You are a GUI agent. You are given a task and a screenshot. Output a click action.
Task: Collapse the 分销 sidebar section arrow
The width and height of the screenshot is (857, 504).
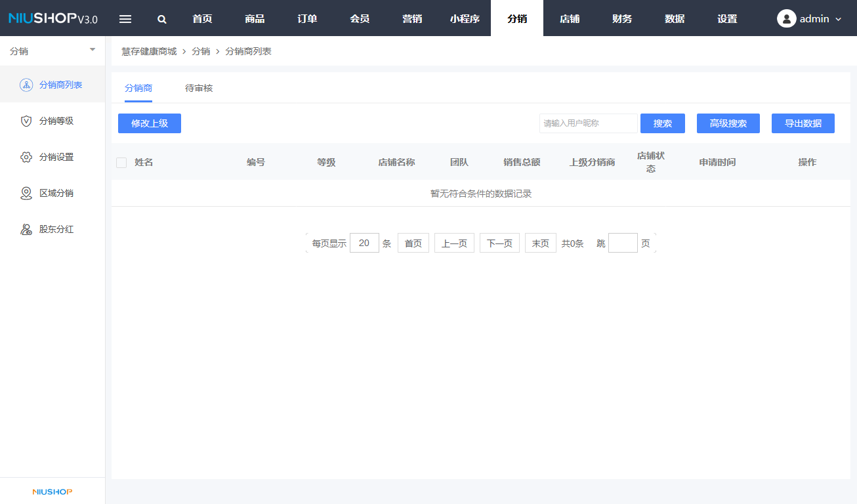93,50
